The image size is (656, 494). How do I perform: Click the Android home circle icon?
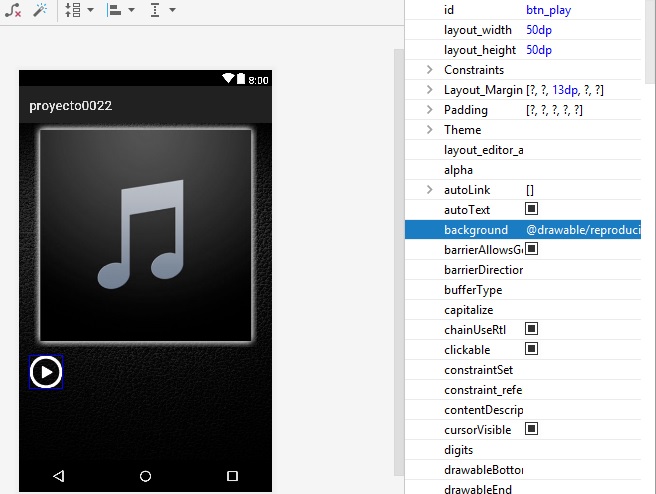click(x=145, y=476)
